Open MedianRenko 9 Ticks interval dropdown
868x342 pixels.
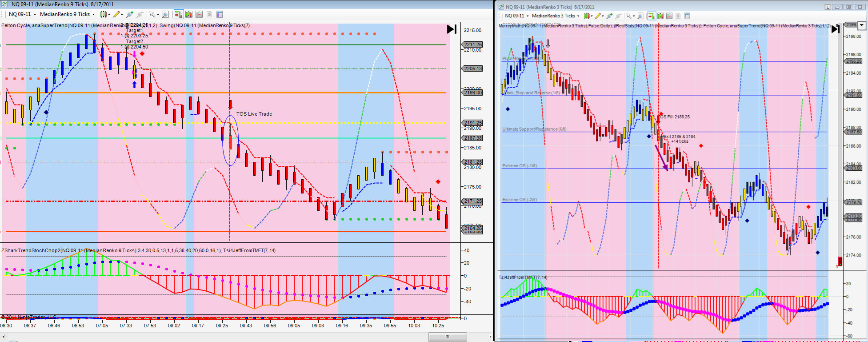click(67, 14)
